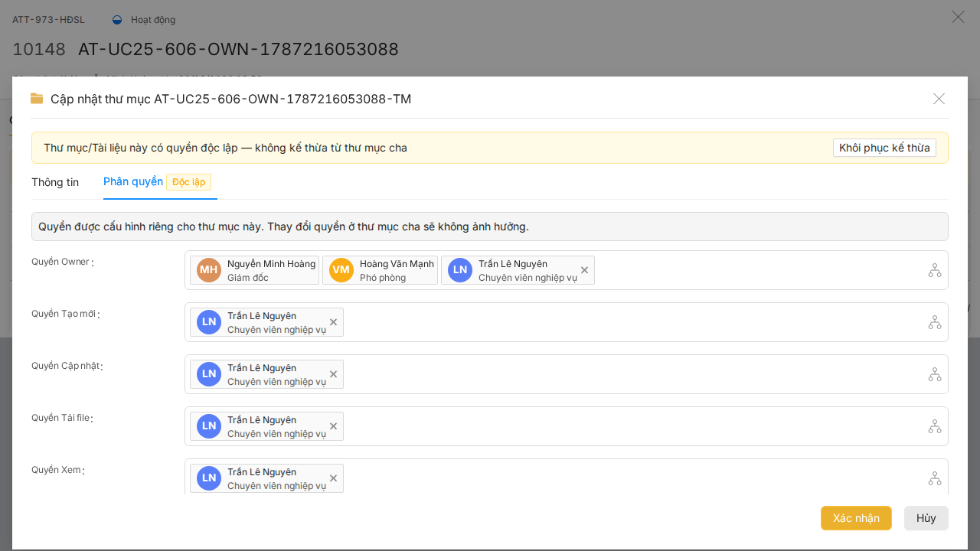Click the LN avatar in Quyền Tải file row
This screenshot has width=980, height=551.
(x=209, y=426)
